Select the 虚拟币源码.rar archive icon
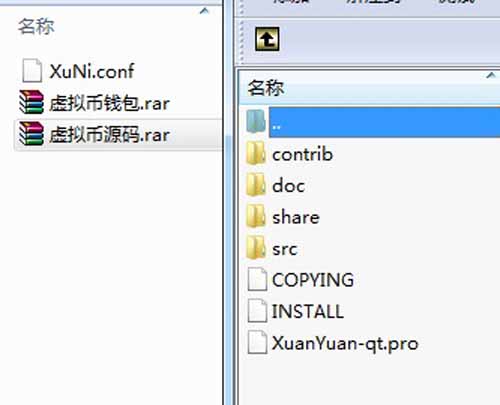Viewport: 500px width, 405px height. coord(31,134)
